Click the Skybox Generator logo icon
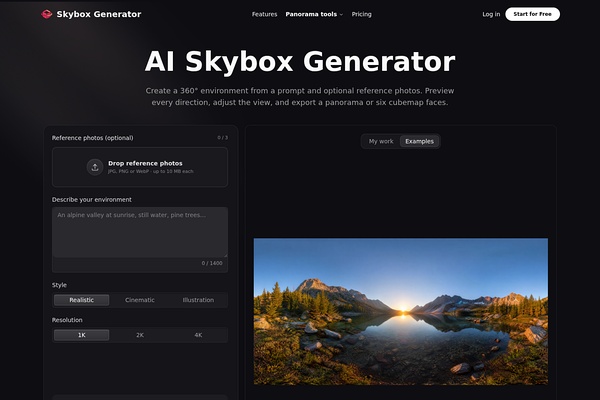This screenshot has height=400, width=600. (x=47, y=14)
